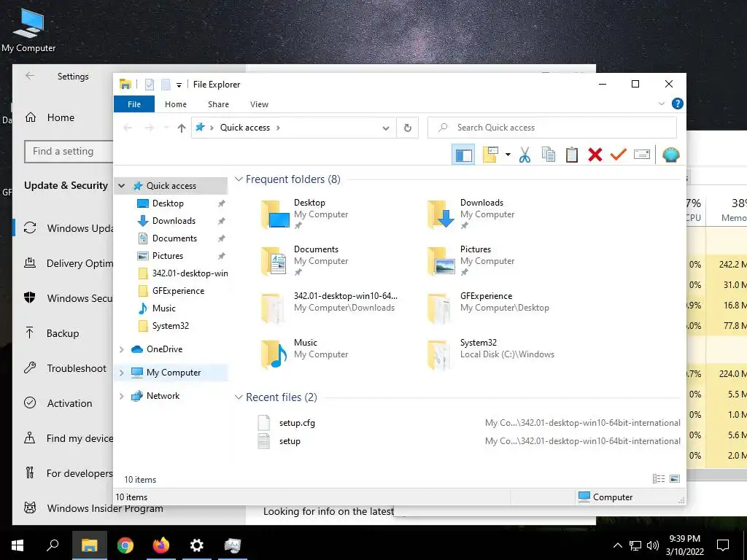Click the Search Quick access field
This screenshot has width=747, height=560.
point(552,128)
